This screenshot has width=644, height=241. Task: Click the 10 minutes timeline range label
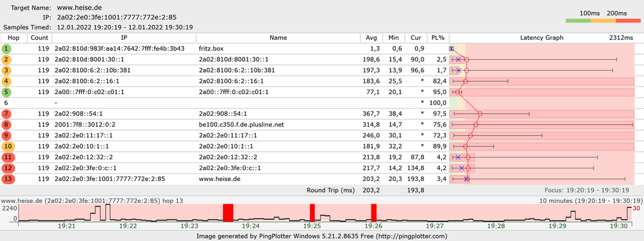(590, 201)
